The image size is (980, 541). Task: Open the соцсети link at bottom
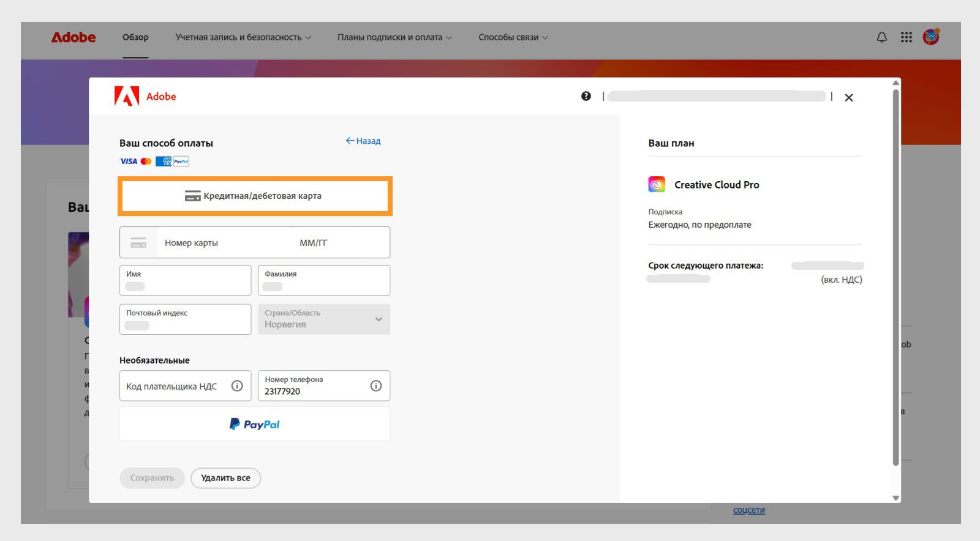coord(749,510)
